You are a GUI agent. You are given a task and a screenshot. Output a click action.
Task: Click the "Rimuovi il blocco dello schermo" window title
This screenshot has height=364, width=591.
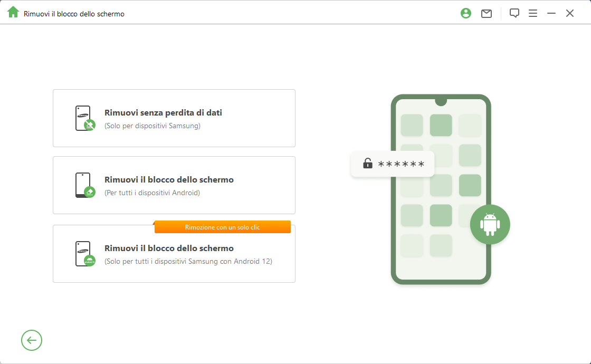(x=74, y=14)
